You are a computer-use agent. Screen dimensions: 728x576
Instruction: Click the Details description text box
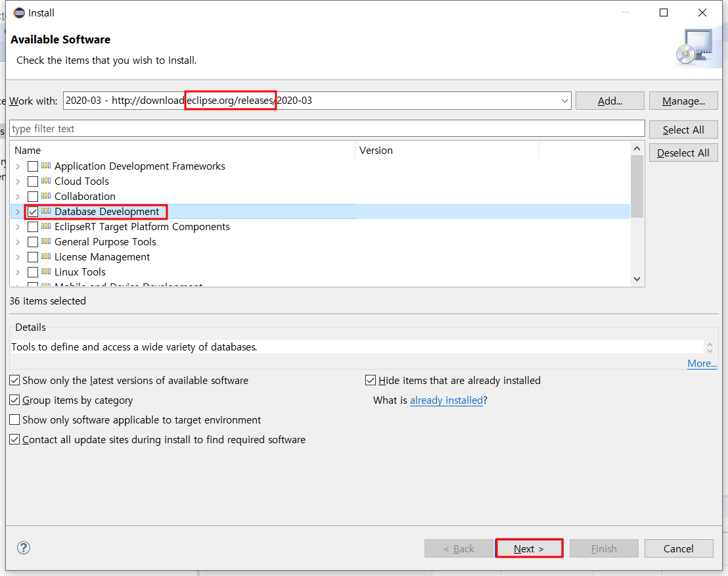tap(357, 347)
